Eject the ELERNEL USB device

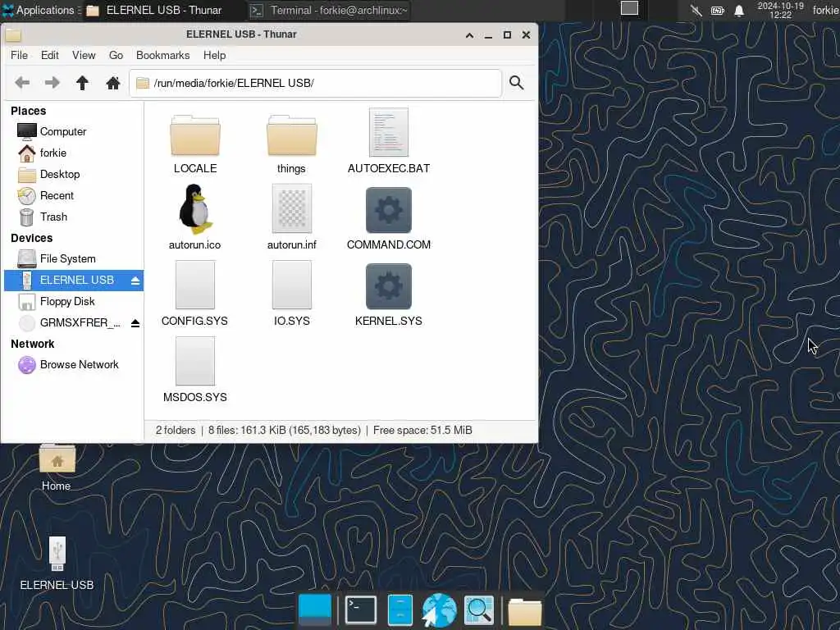tap(135, 281)
